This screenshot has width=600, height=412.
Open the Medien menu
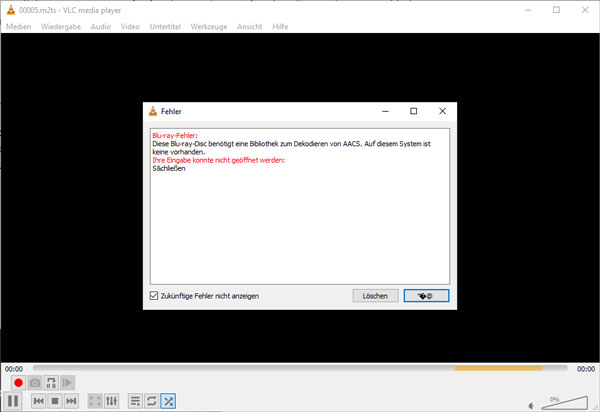click(18, 26)
